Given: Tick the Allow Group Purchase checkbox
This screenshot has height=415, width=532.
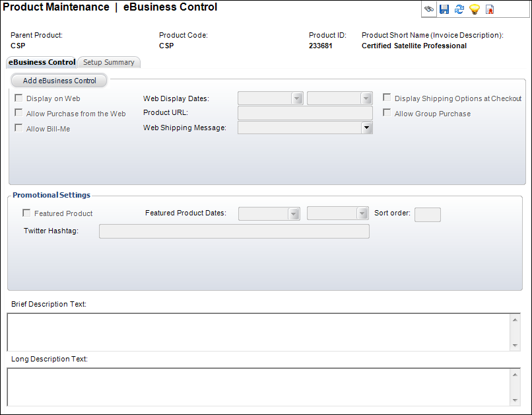Looking at the screenshot, I should (387, 112).
